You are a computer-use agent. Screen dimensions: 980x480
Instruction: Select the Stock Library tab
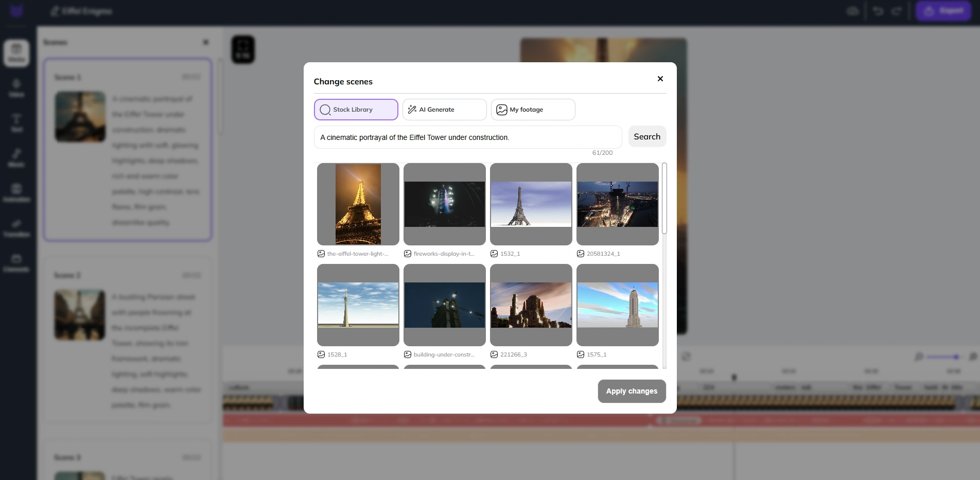[x=356, y=110]
